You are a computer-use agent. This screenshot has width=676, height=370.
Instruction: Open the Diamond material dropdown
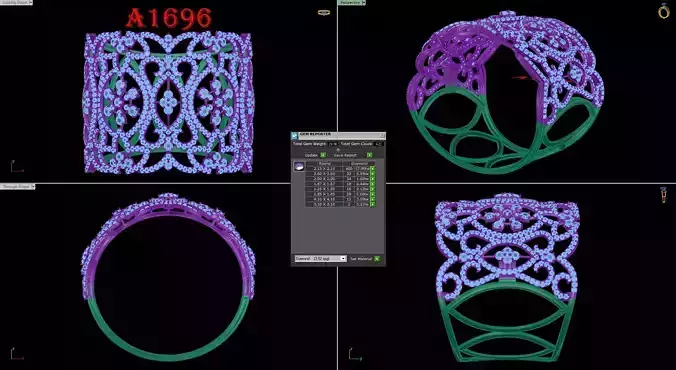pyautogui.click(x=320, y=259)
